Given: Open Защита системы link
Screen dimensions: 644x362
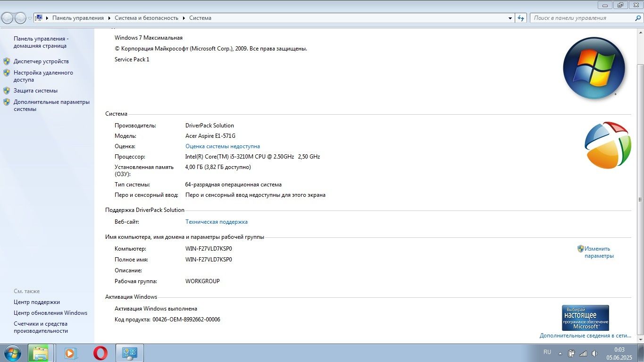Looking at the screenshot, I should pos(35,91).
